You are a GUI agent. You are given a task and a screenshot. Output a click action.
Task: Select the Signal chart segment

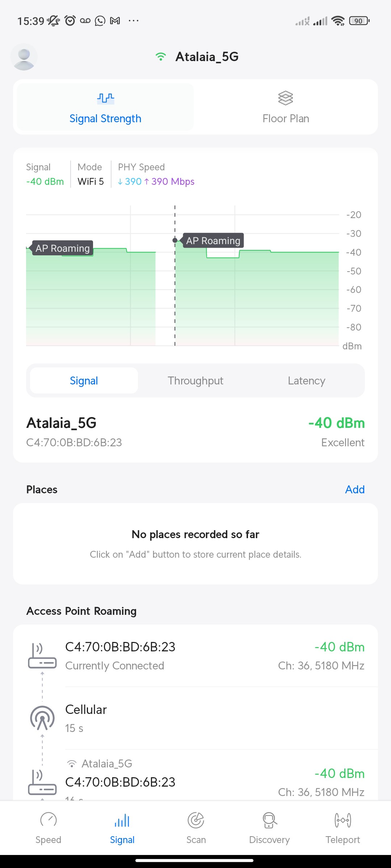(x=84, y=380)
